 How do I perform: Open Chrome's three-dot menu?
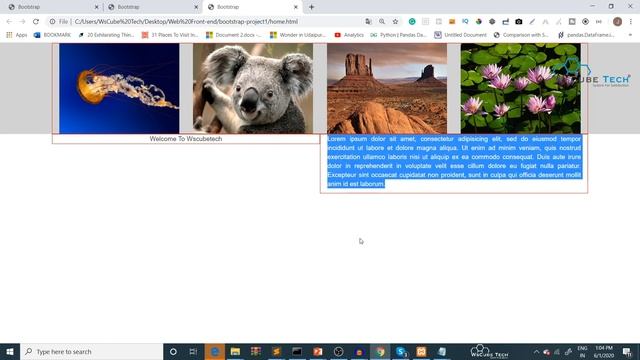point(631,22)
